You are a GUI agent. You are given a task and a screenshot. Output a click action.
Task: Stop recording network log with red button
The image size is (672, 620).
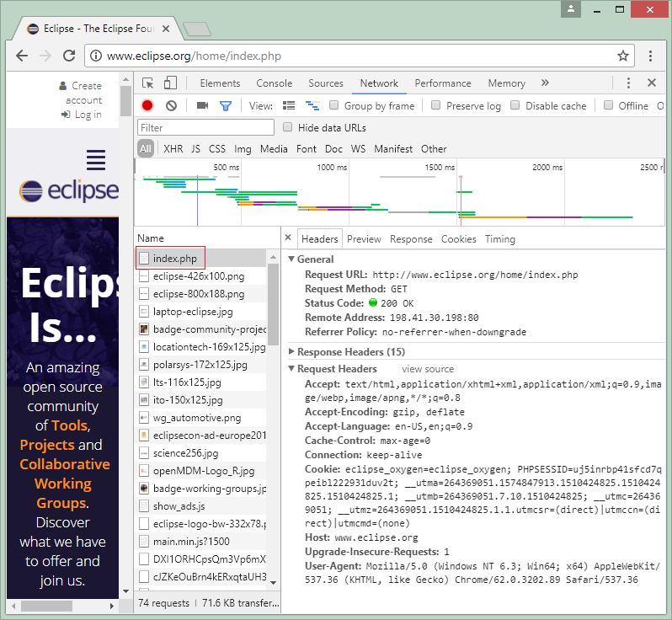click(147, 105)
